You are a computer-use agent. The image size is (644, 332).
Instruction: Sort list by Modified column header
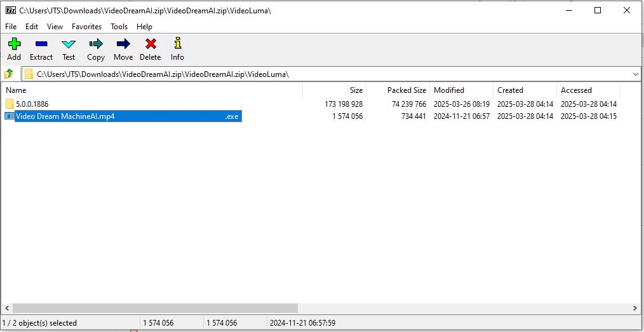(449, 90)
